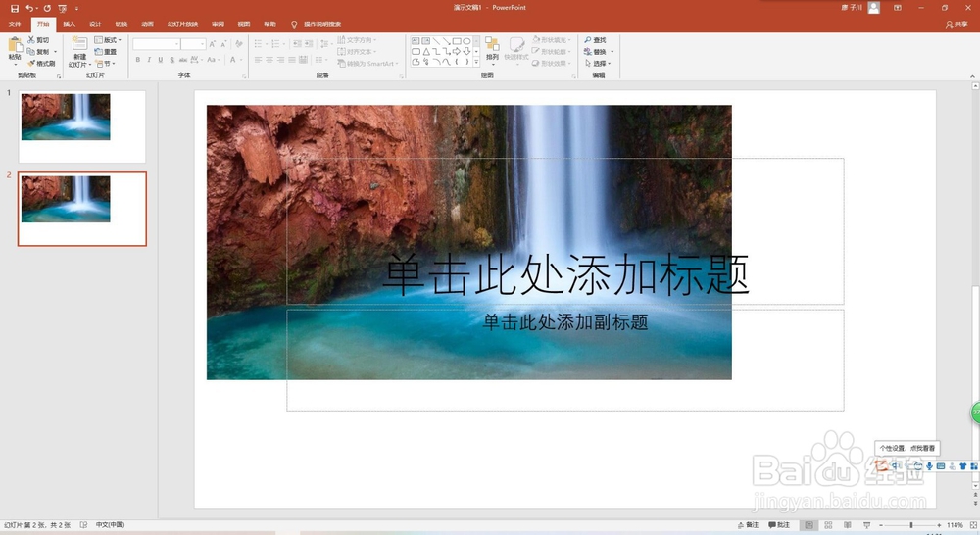980x535 pixels.
Task: Click Share (共享) button
Action: click(956, 24)
